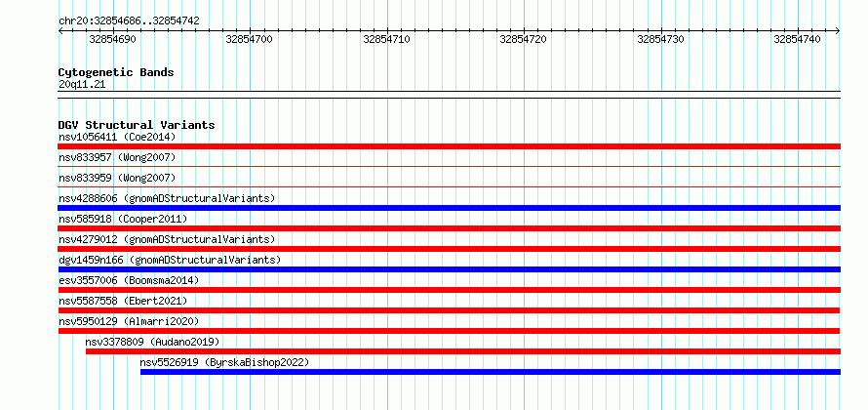Open variant nsv585918 (Cooper2011) label
Viewport: 868px width, 410px height.
pos(123,220)
